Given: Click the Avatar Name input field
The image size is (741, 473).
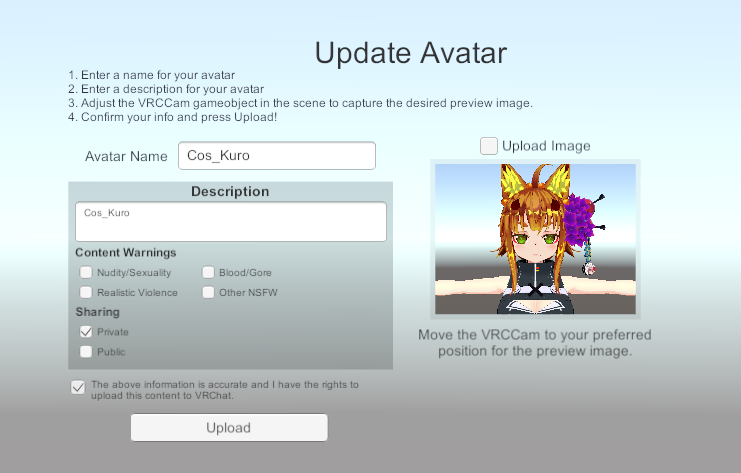Looking at the screenshot, I should [276, 156].
